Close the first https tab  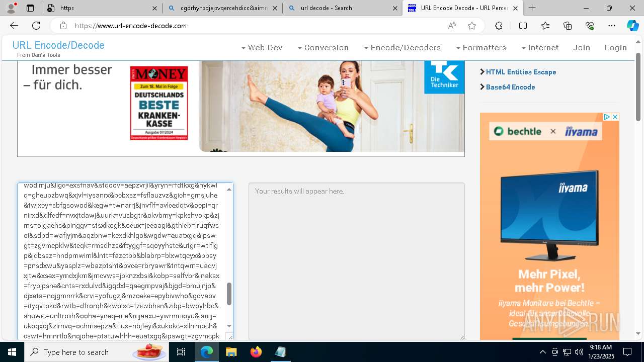click(x=154, y=8)
